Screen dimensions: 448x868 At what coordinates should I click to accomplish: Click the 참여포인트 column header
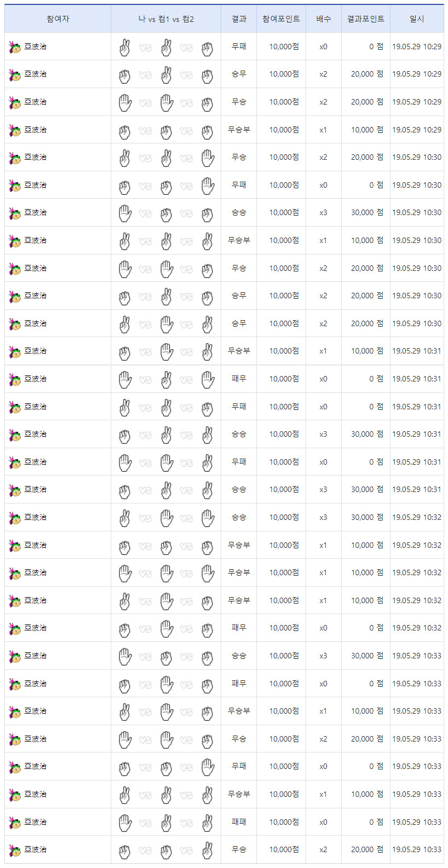[x=281, y=19]
